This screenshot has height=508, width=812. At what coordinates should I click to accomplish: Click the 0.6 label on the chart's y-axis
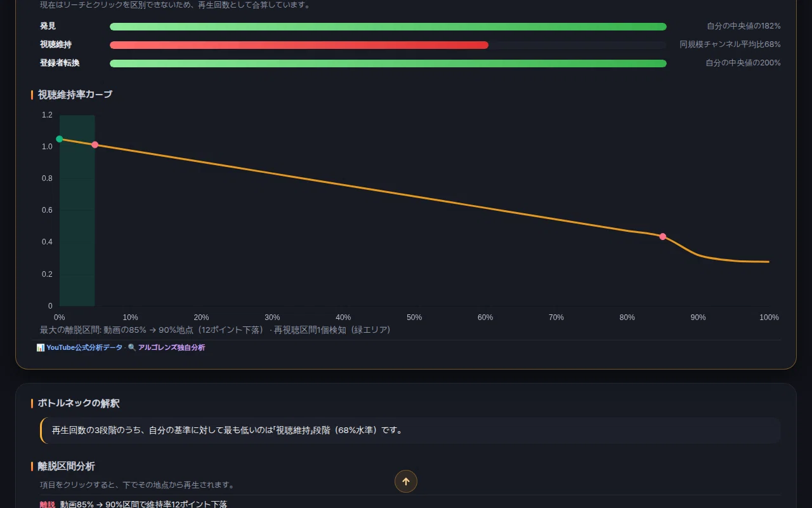(x=47, y=210)
